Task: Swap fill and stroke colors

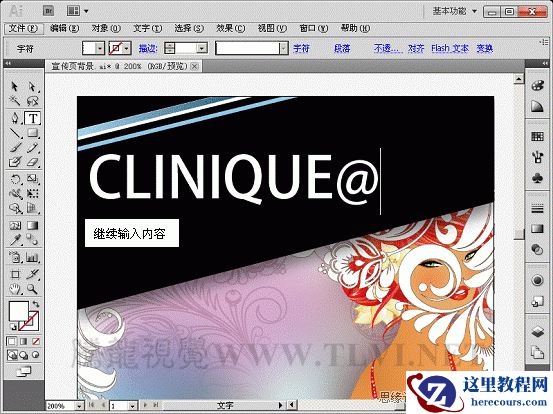Action: click(x=36, y=304)
